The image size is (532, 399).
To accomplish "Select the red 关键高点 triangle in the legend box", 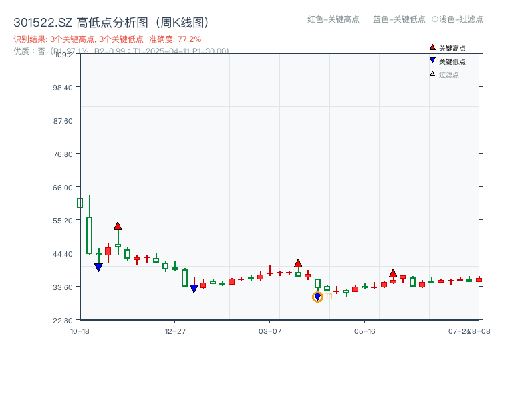I will (431, 47).
